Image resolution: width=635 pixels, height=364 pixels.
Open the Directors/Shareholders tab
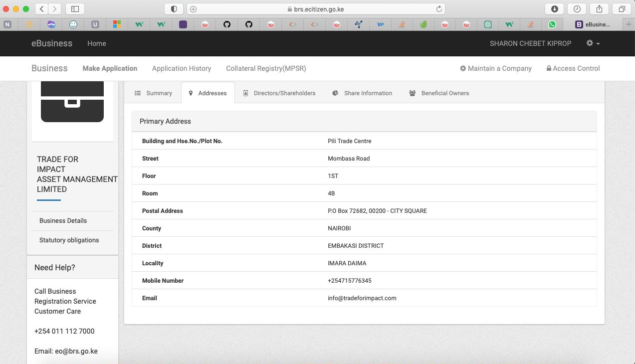(279, 93)
